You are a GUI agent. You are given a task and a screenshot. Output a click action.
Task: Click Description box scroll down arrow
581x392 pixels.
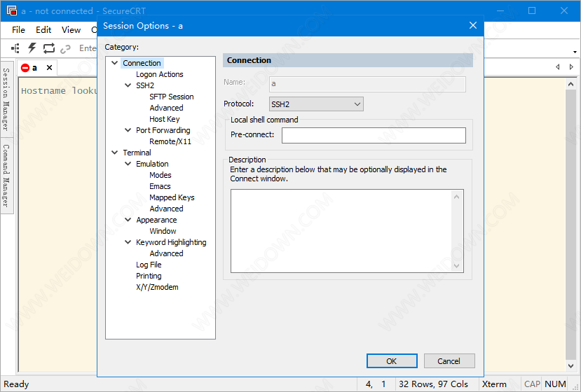coord(456,265)
